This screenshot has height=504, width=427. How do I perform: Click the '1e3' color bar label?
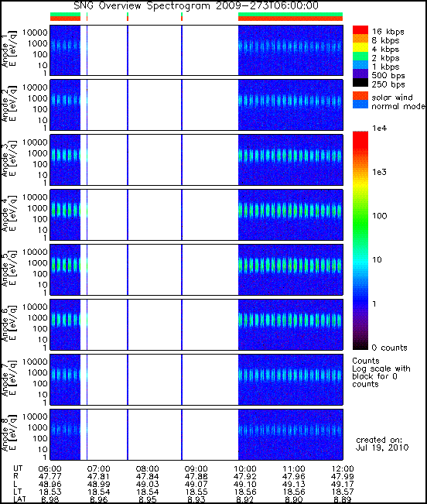tap(380, 172)
